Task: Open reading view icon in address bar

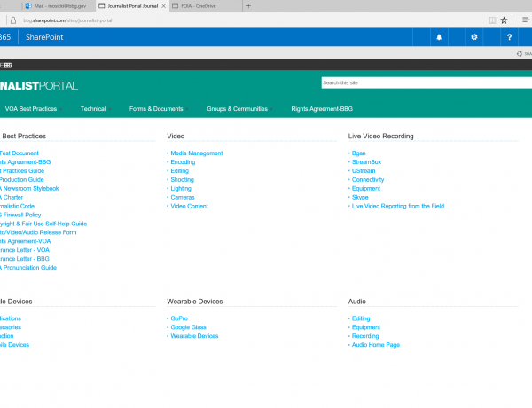Action: (x=492, y=20)
